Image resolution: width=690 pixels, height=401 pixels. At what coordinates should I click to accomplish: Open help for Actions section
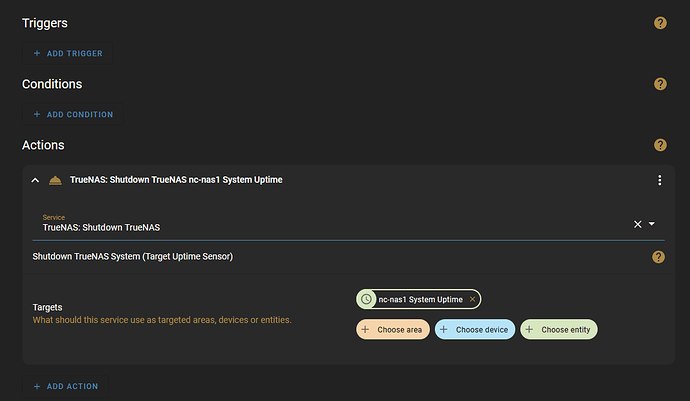(x=660, y=145)
